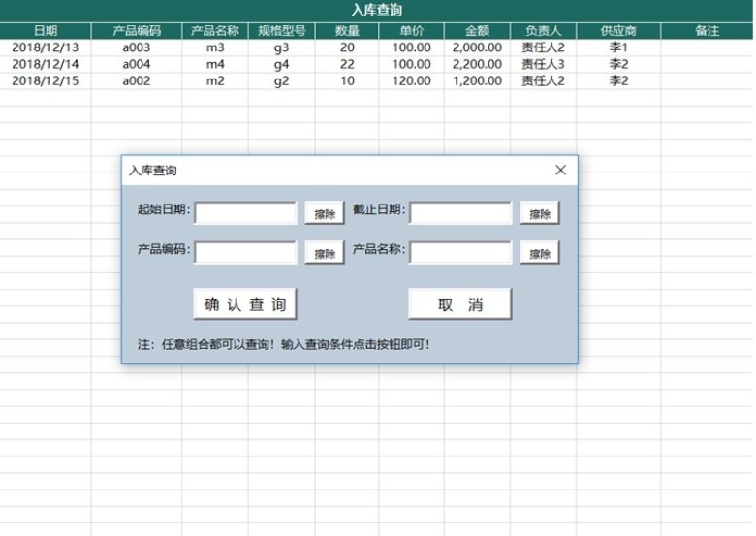Select the 单价 column header
This screenshot has width=756, height=536.
click(411, 31)
